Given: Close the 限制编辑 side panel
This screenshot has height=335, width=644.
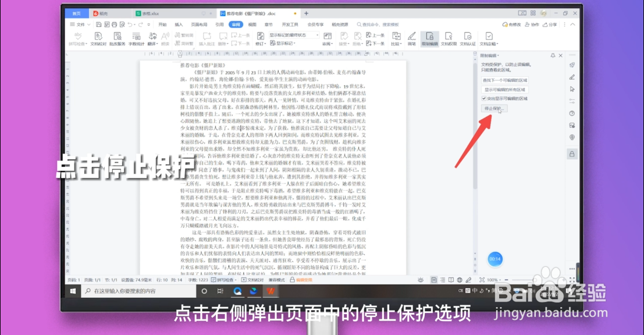Looking at the screenshot, I should [x=561, y=55].
